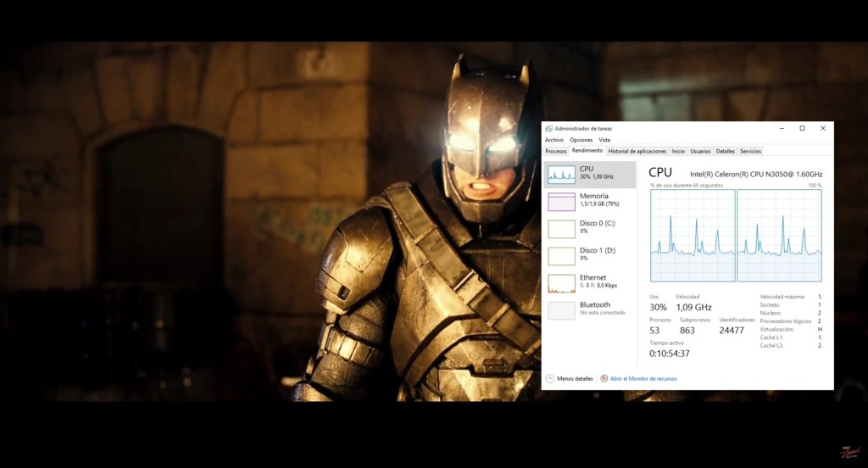Screen dimensions: 868x468
Task: Select the Memoria performance item
Action: [x=590, y=202]
